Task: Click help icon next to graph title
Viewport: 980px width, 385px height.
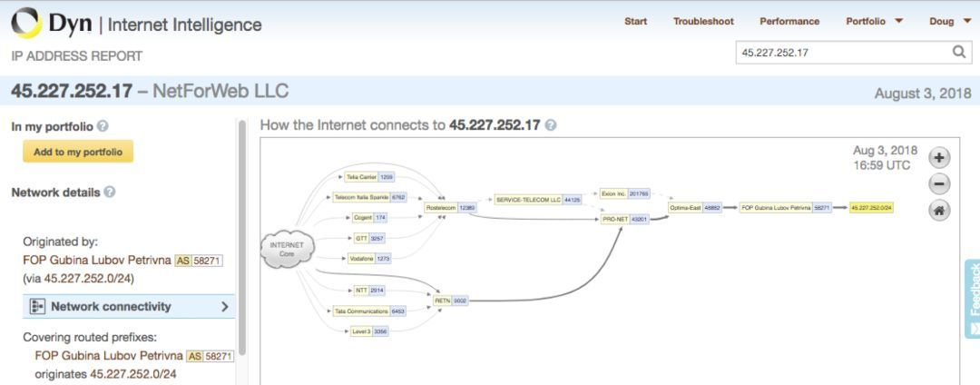Action: tap(550, 125)
